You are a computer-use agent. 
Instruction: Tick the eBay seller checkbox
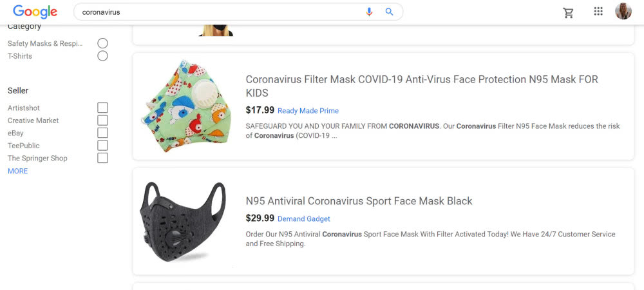point(102,133)
